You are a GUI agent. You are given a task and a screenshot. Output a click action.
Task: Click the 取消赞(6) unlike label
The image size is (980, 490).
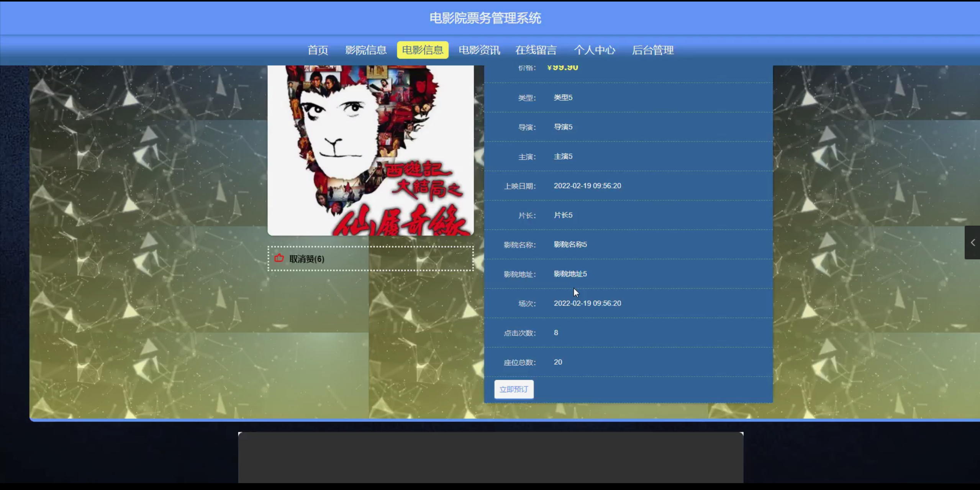306,259
